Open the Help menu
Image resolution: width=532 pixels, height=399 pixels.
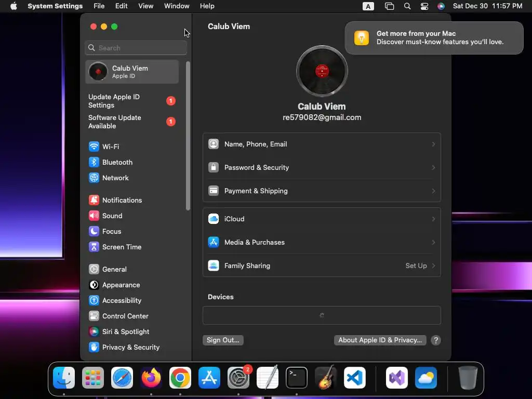pyautogui.click(x=207, y=6)
